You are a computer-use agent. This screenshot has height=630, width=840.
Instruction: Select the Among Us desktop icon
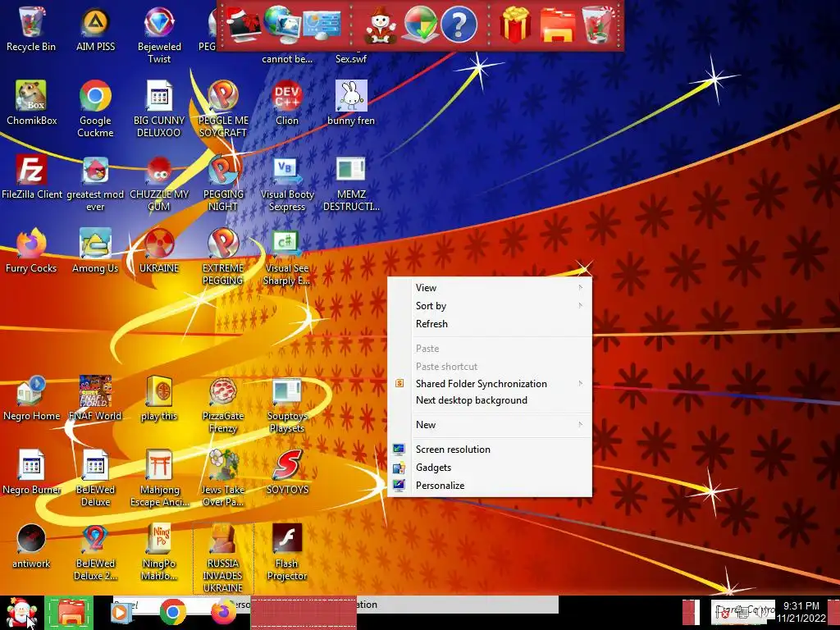[95, 251]
